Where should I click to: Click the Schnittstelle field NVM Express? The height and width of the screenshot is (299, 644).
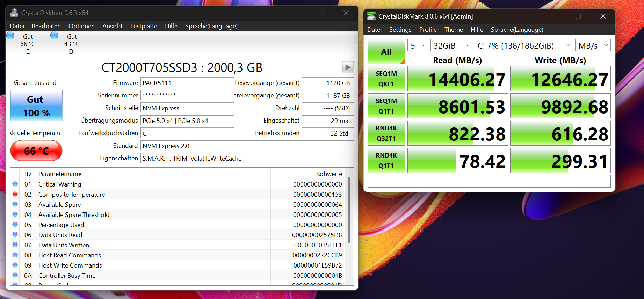coord(187,108)
